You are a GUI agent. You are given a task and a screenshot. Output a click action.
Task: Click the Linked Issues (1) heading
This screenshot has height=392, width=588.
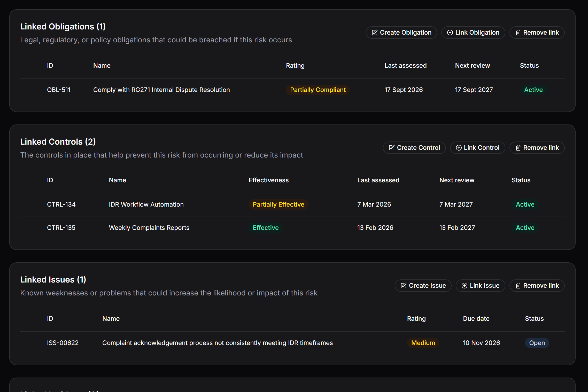[x=53, y=280]
